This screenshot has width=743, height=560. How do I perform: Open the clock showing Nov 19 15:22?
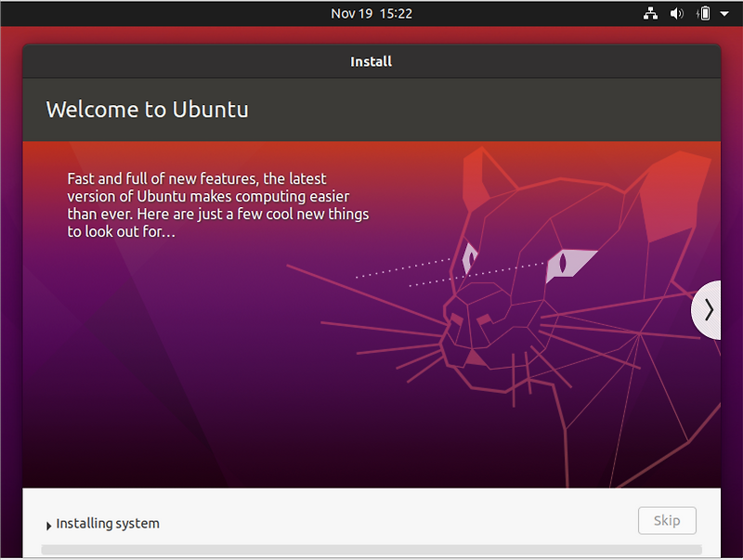pos(371,13)
